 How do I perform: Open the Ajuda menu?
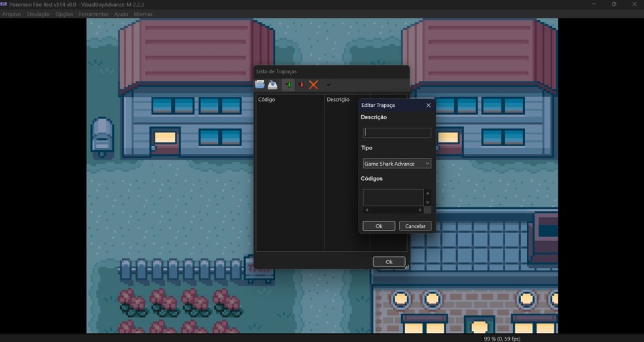[120, 14]
